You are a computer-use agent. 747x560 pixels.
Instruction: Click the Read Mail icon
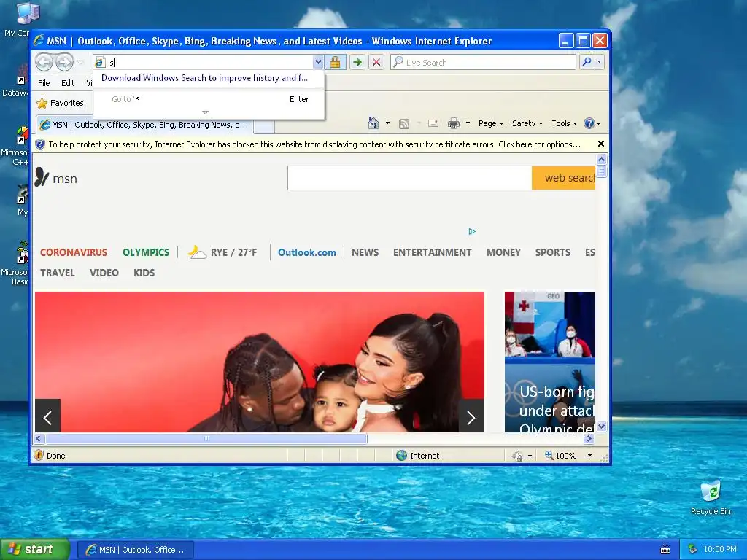[433, 124]
